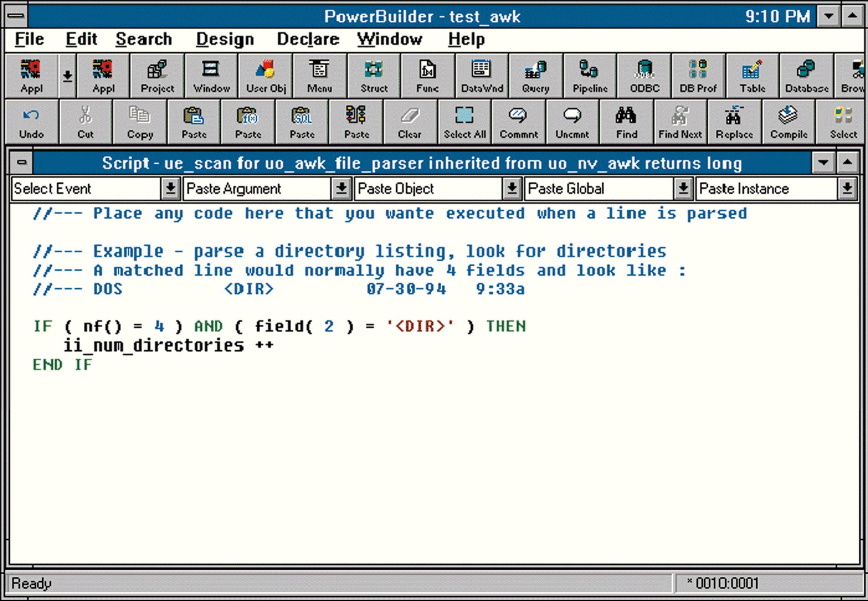
Task: Open the ODBC configuration icon
Action: tap(644, 76)
